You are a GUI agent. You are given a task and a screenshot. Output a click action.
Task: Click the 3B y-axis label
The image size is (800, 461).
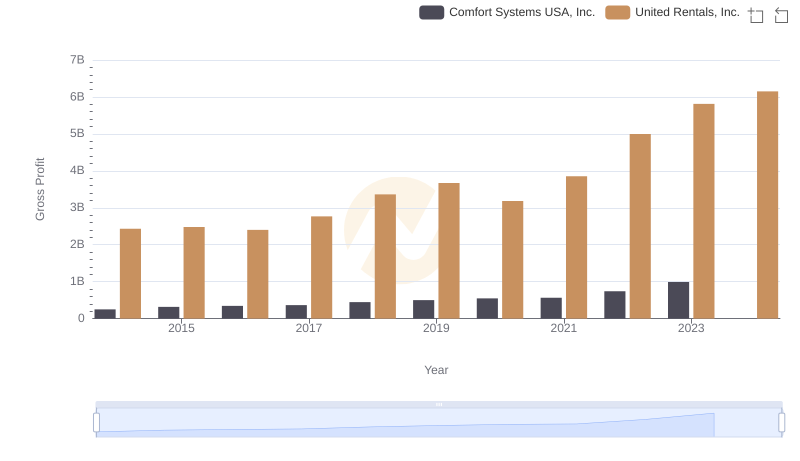pos(77,208)
